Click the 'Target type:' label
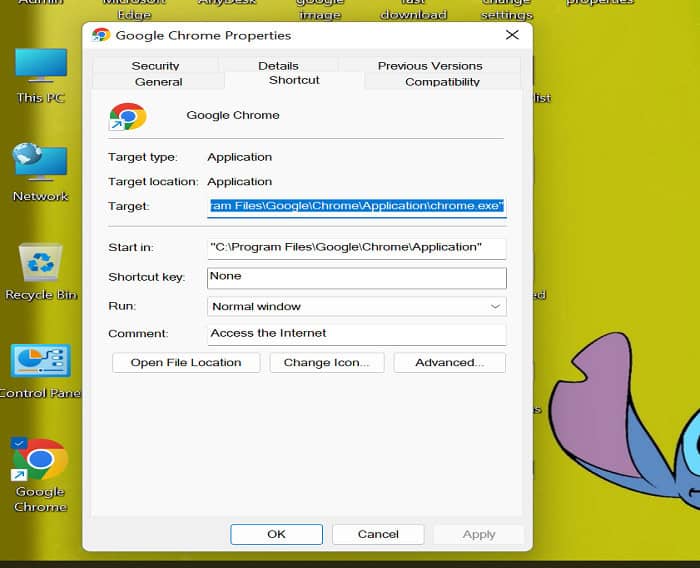Screen dimensions: 700x568 [143, 157]
